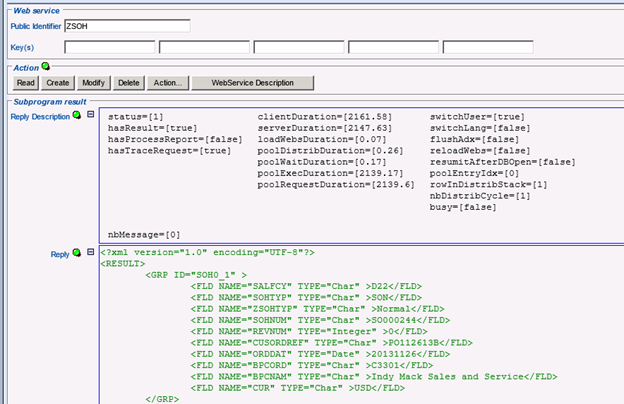Collapse the Reply XML box
Viewport: 624px width, 404px height.
click(x=90, y=253)
